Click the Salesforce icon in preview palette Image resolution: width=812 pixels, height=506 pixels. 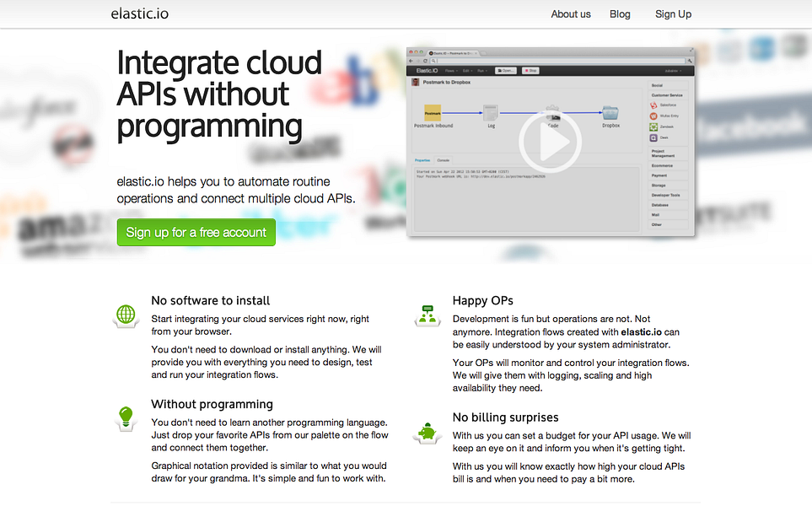tap(653, 105)
